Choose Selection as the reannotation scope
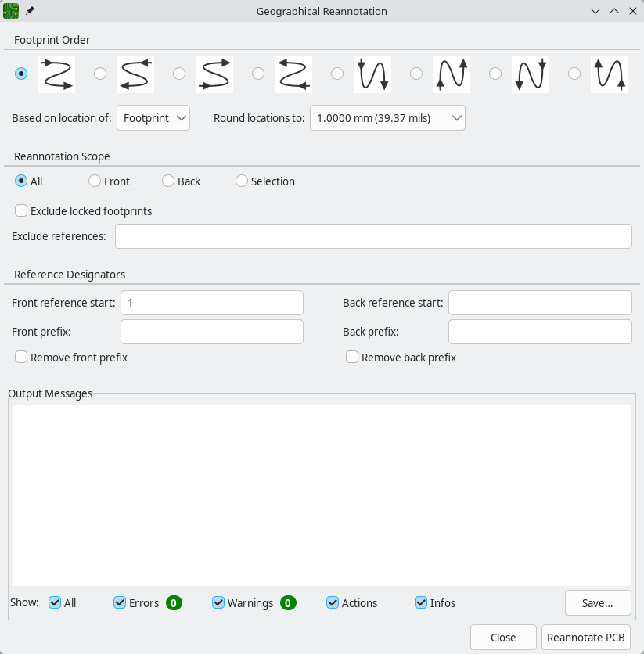Viewport: 644px width, 654px height. 242,181
